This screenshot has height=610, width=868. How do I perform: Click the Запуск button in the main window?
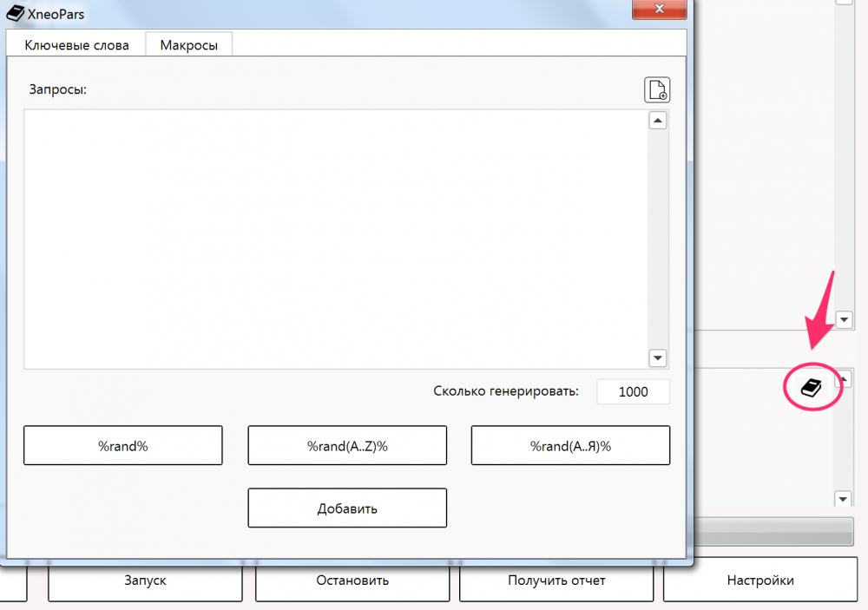pos(145,580)
